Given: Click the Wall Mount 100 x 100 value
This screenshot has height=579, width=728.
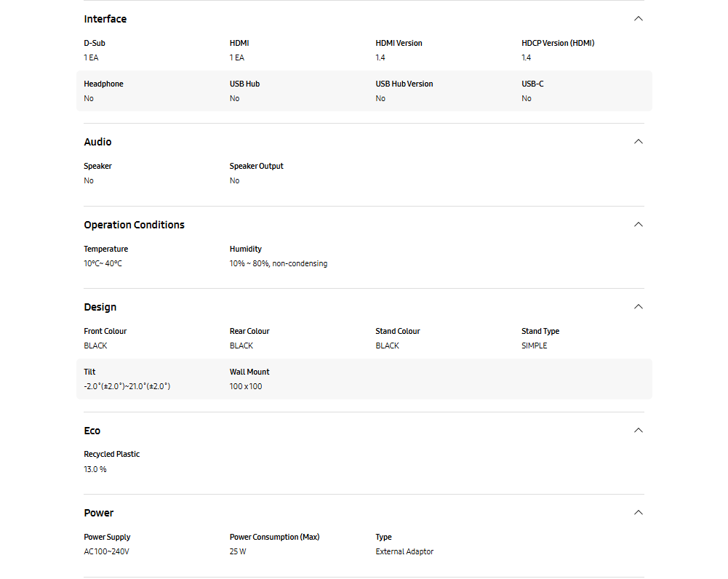Looking at the screenshot, I should click(x=246, y=386).
